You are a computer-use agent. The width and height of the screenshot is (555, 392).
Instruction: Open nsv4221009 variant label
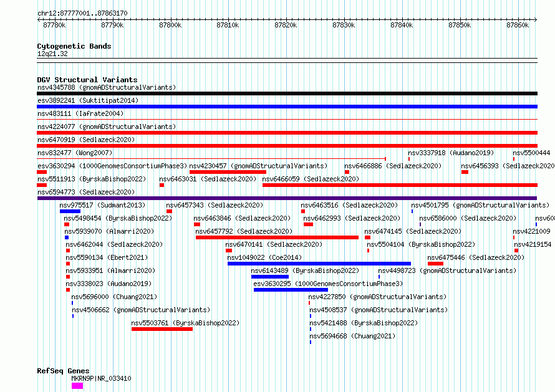click(532, 231)
